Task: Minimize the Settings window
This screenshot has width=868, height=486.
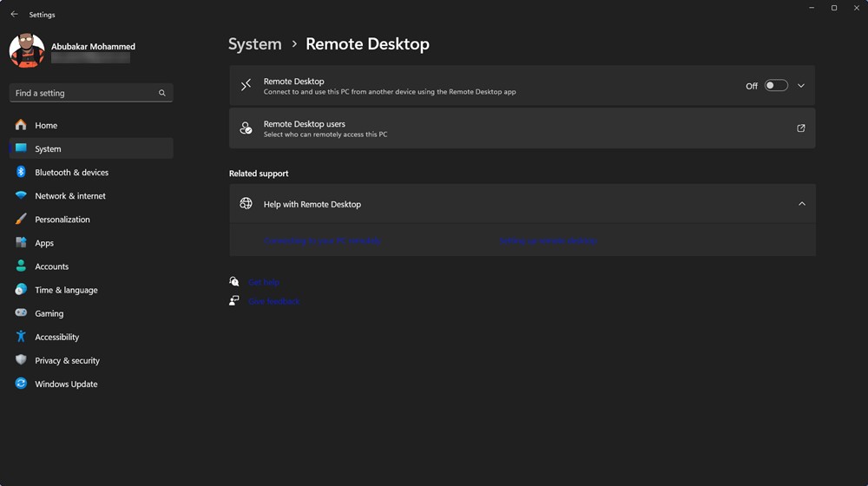Action: click(812, 8)
